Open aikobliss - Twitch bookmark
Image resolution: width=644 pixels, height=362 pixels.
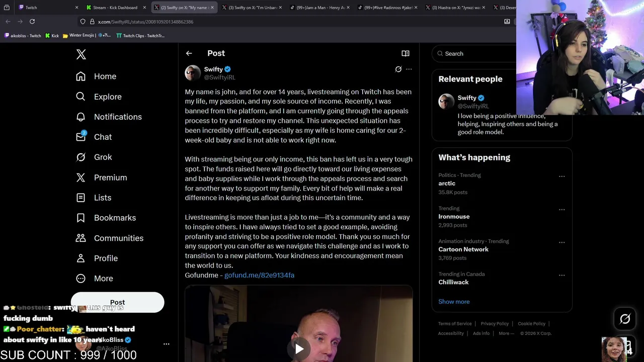point(23,36)
